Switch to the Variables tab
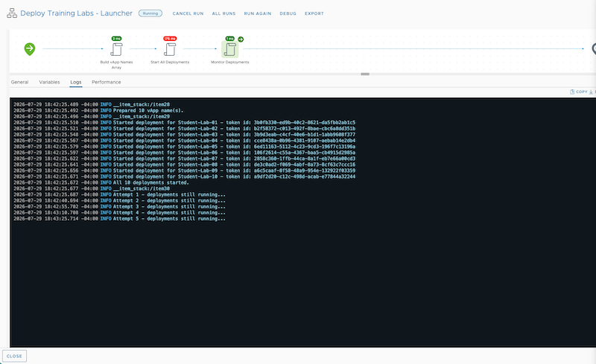This screenshot has height=364, width=596. pos(49,82)
